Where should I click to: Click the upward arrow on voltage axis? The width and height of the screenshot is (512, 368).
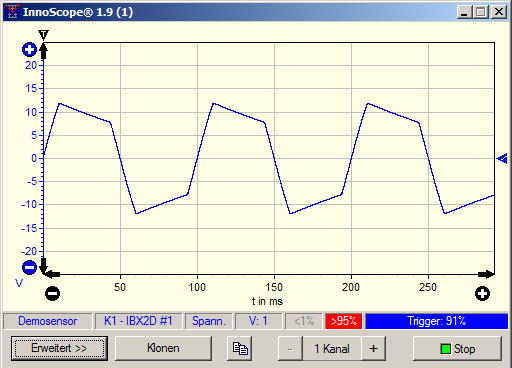tap(44, 51)
